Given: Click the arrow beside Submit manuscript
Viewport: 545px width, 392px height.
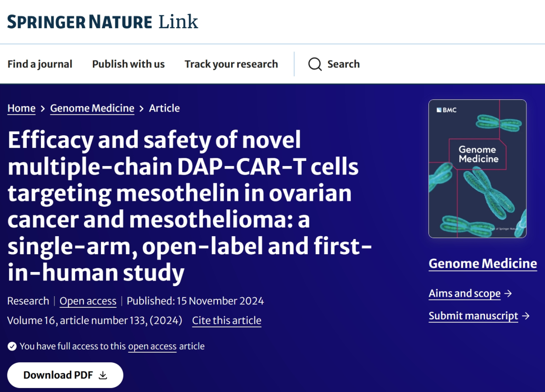Looking at the screenshot, I should tap(526, 316).
